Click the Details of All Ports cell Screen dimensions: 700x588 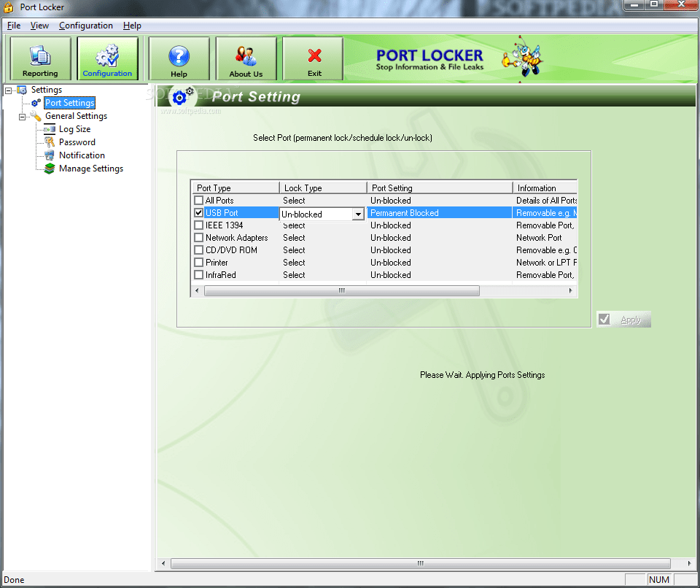tap(546, 200)
